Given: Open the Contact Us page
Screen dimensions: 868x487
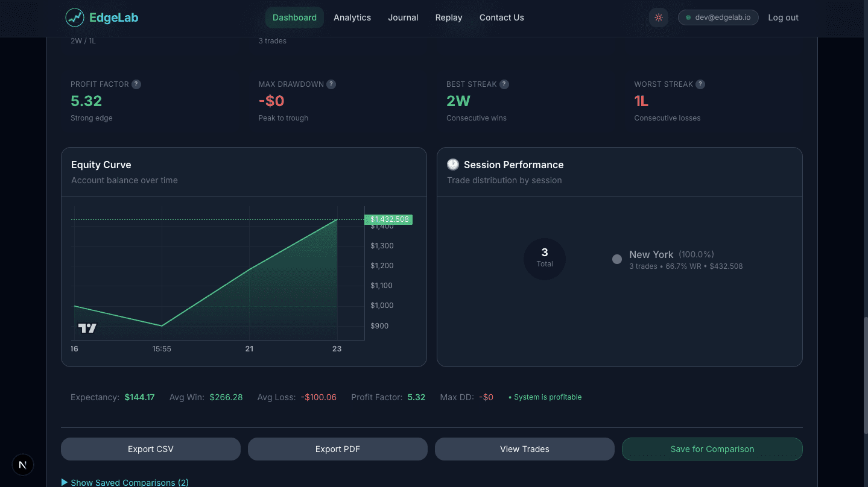Looking at the screenshot, I should coord(502,17).
